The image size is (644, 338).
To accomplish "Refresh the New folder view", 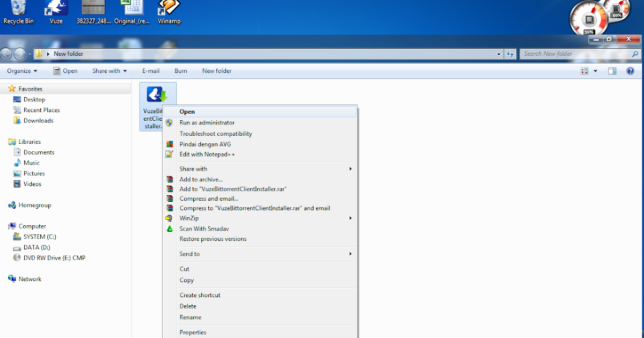I will coord(510,54).
